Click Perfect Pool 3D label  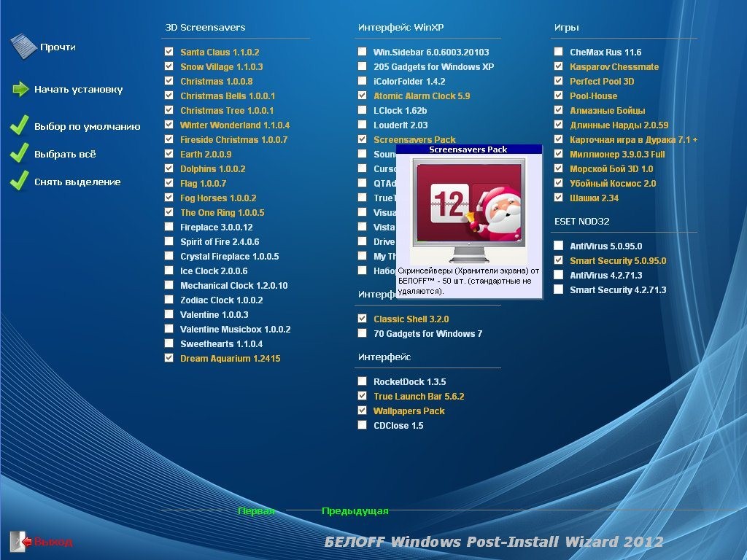[x=602, y=82]
